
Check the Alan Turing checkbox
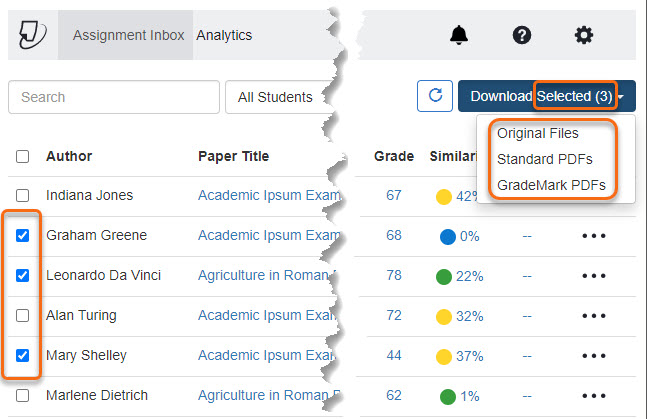click(x=23, y=316)
